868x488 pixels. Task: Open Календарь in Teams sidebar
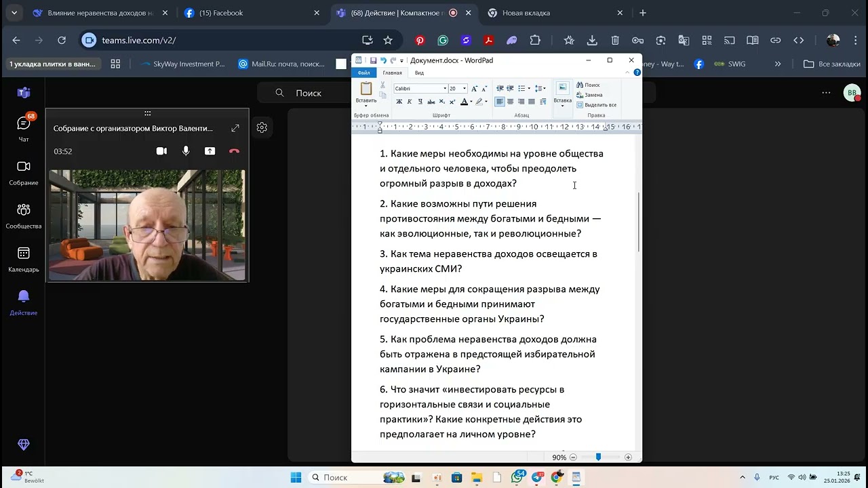24,260
